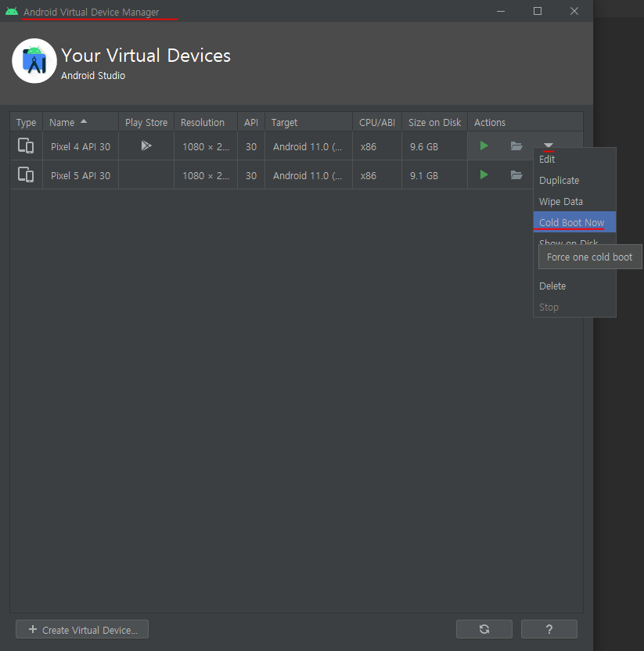The image size is (644, 651).
Task: Sort by the Play Store column header
Action: pos(146,123)
